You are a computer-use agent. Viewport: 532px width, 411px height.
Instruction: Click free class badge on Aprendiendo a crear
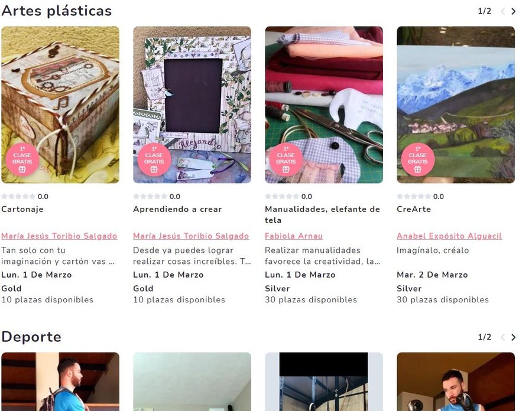click(x=154, y=159)
